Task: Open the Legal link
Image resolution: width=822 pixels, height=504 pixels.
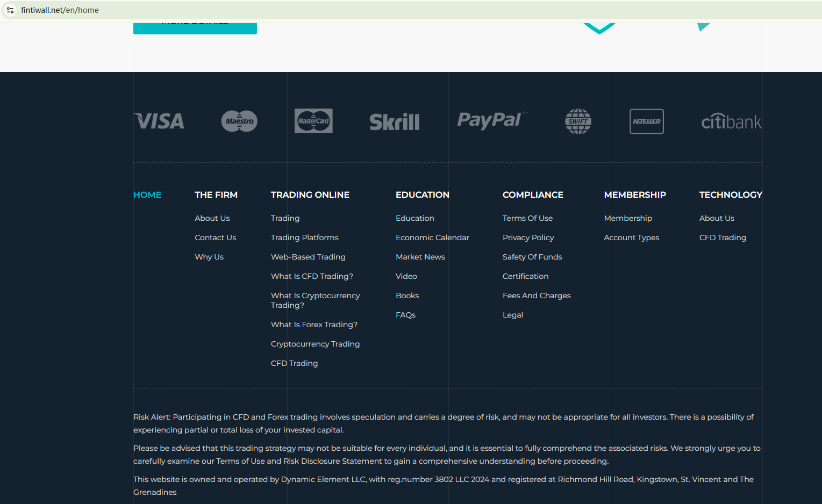Action: pos(513,315)
